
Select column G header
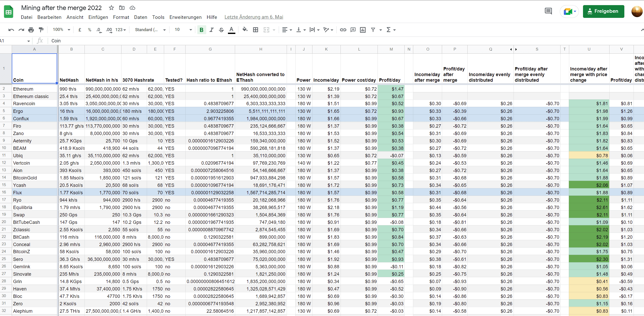tap(210, 49)
